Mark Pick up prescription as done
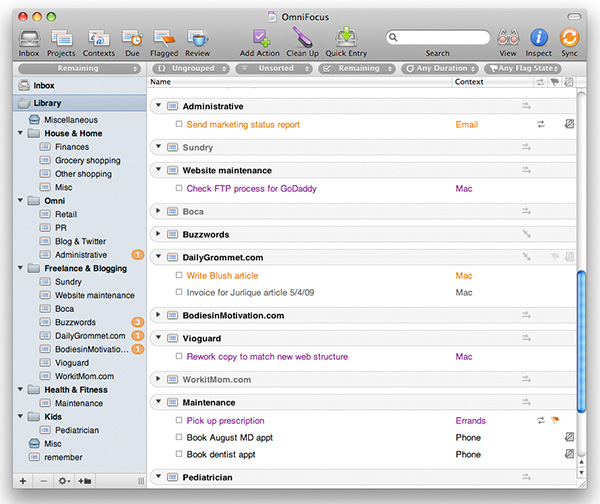This screenshot has height=504, width=600. point(179,420)
